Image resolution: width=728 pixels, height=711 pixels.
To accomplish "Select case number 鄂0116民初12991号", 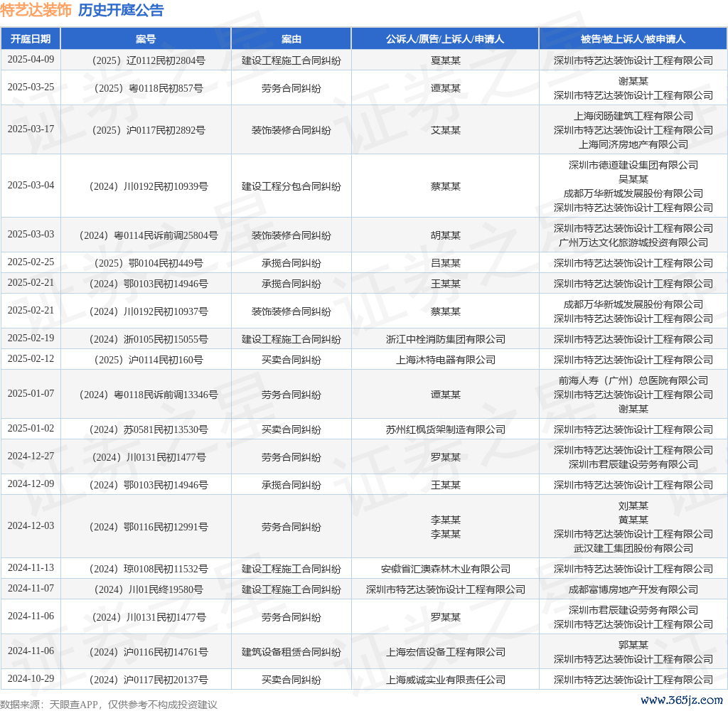I will (149, 527).
